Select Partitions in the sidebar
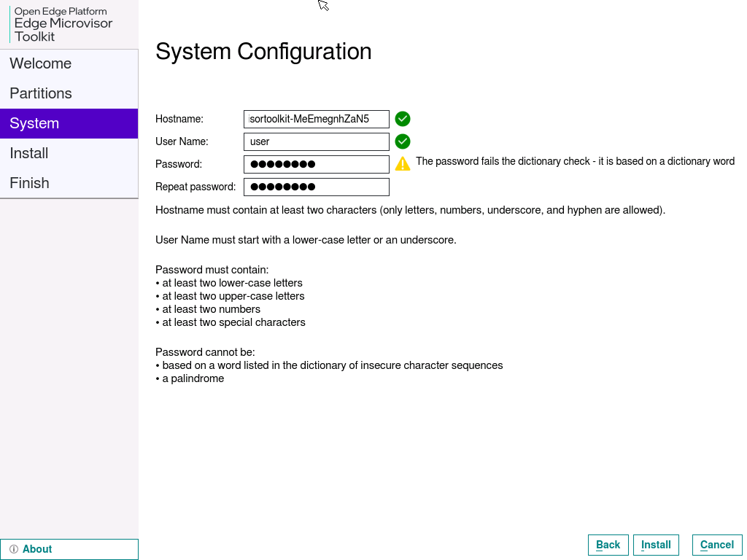 click(x=41, y=93)
